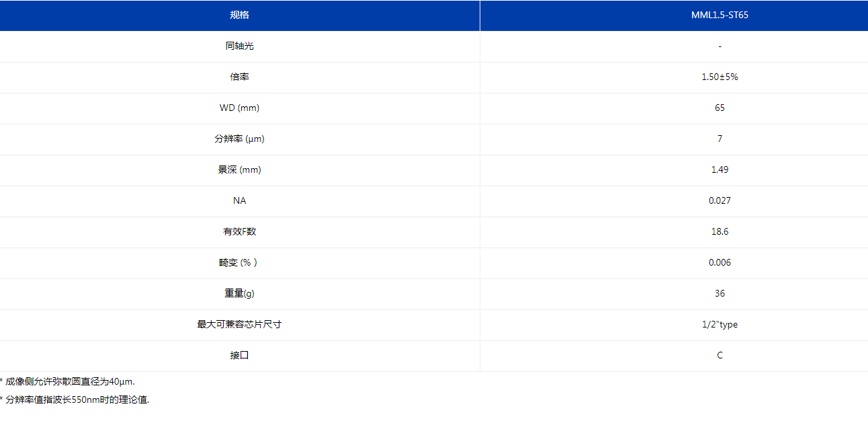The image size is (868, 421).
Task: Click the 1.50±5% magnification value
Action: [720, 77]
